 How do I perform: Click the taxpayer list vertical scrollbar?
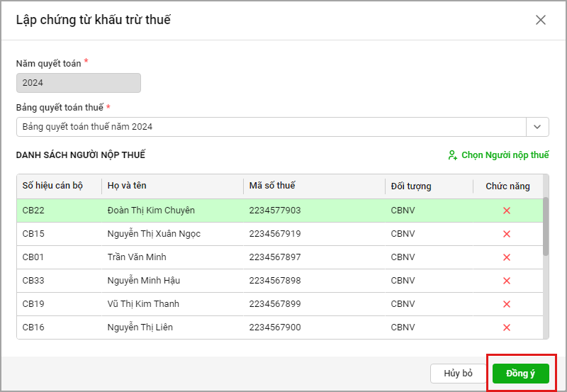545,227
